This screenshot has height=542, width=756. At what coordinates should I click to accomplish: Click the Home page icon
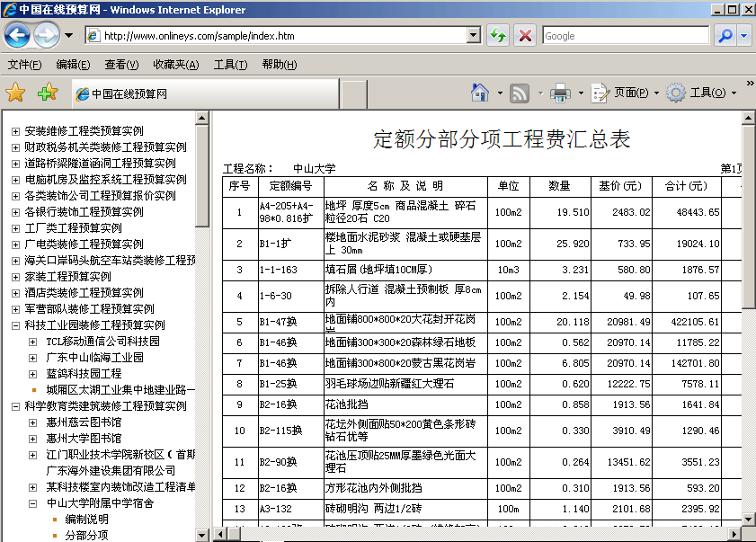(480, 93)
